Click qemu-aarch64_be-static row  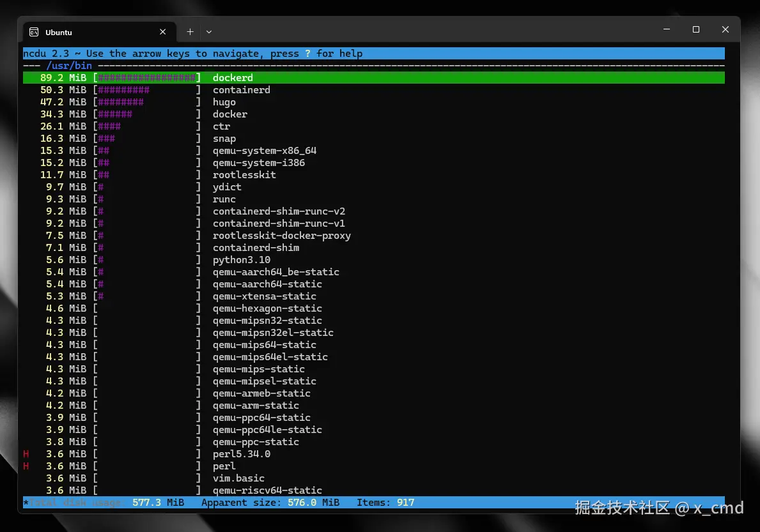click(x=374, y=272)
